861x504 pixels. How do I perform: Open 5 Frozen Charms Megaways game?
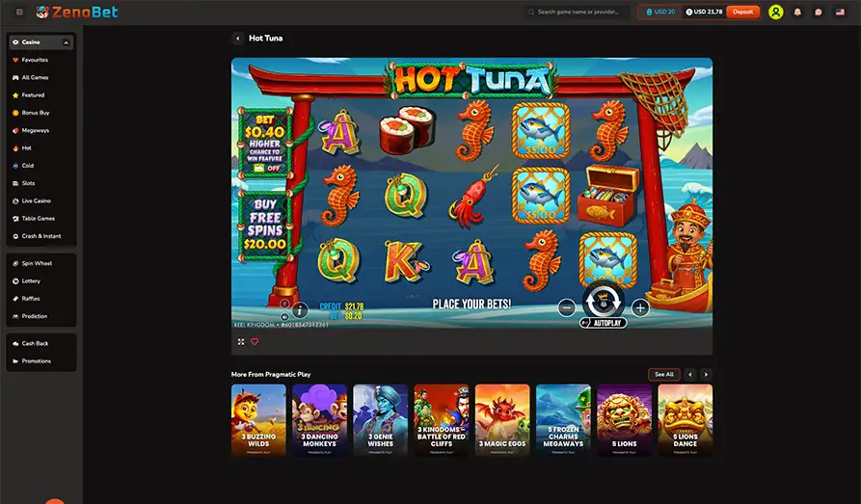point(563,420)
